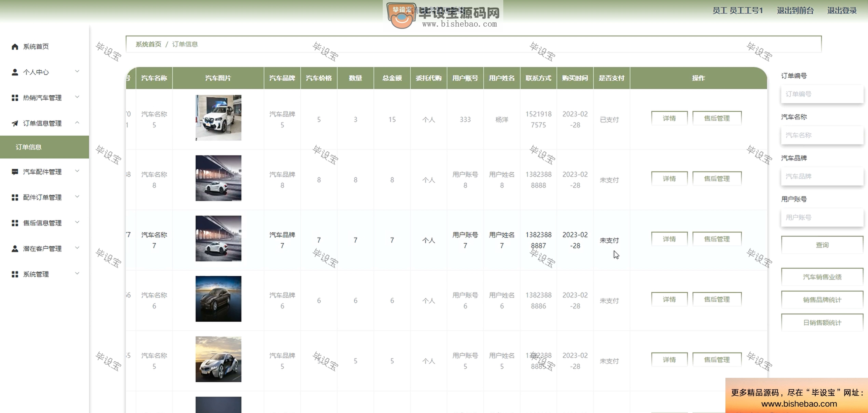
Task: Click the person icon beside 个人中心
Action: tap(15, 72)
